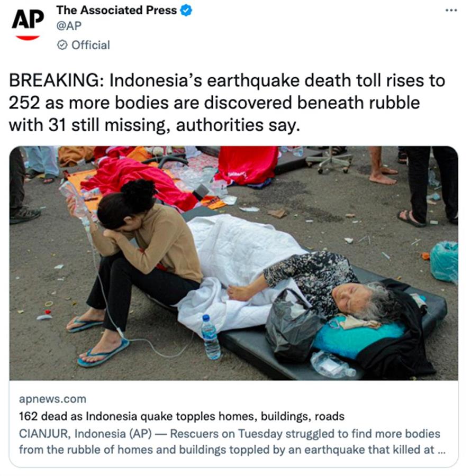
Task: Click the @AP handle
Action: pyautogui.click(x=69, y=25)
